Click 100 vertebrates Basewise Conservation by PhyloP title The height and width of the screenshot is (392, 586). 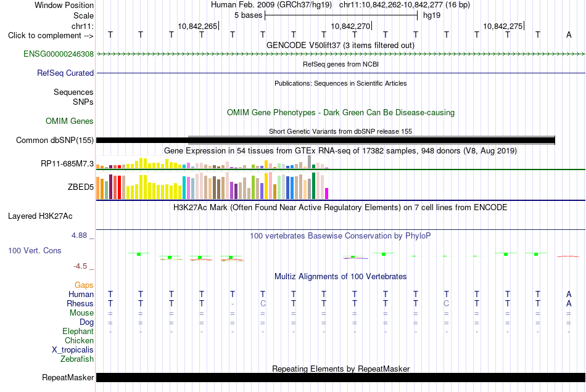pos(340,236)
